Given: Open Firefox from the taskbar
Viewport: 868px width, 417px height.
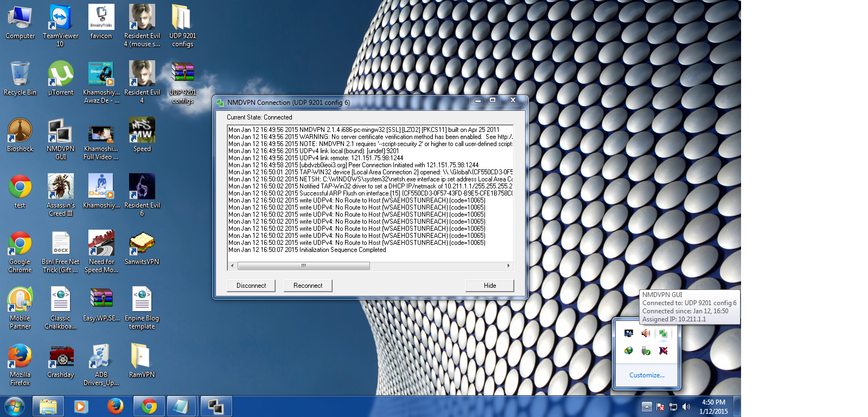Looking at the screenshot, I should 115,407.
